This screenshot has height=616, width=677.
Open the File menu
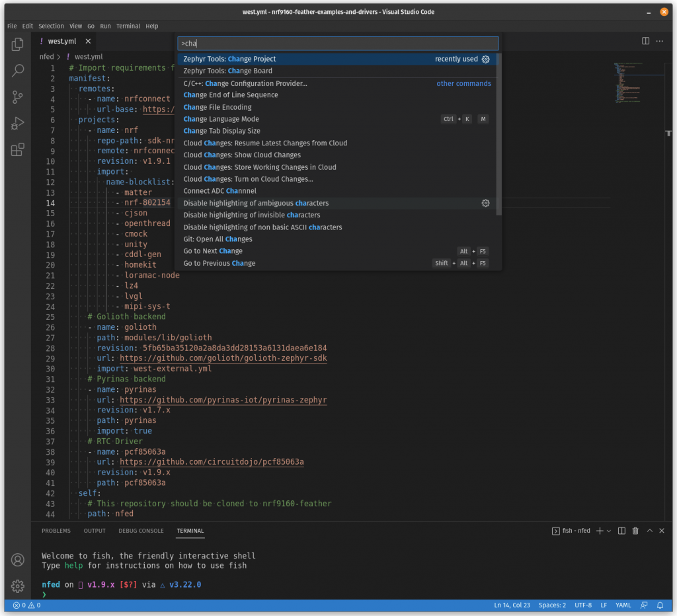pos(12,26)
